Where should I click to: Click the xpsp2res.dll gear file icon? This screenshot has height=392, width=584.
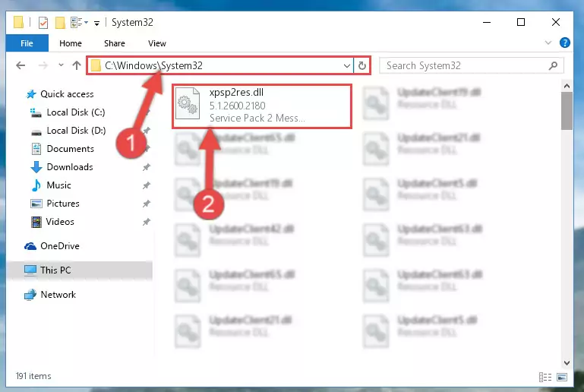188,103
